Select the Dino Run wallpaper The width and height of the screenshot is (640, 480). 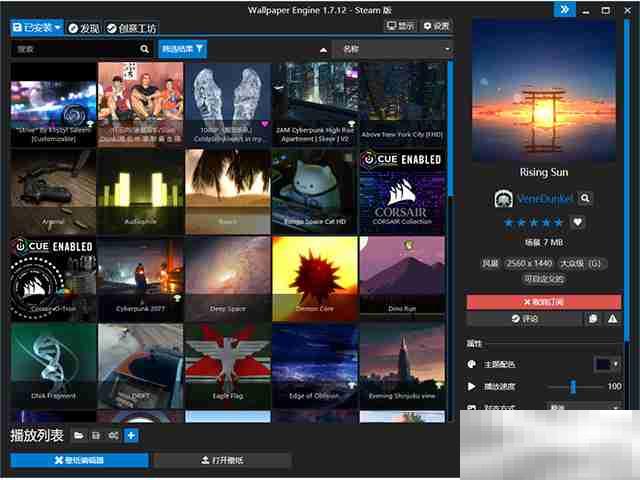[402, 279]
